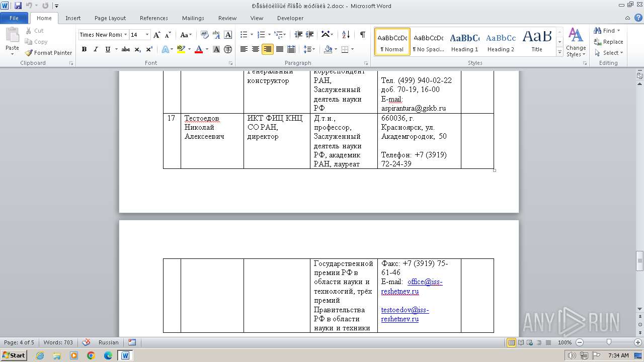644x362 pixels.
Task: Click the Cut button
Action: (35, 31)
